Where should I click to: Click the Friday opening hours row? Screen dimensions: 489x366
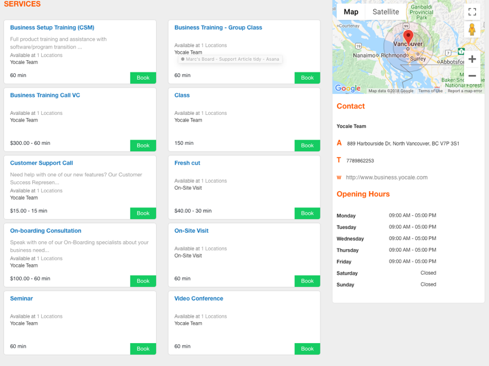click(386, 261)
